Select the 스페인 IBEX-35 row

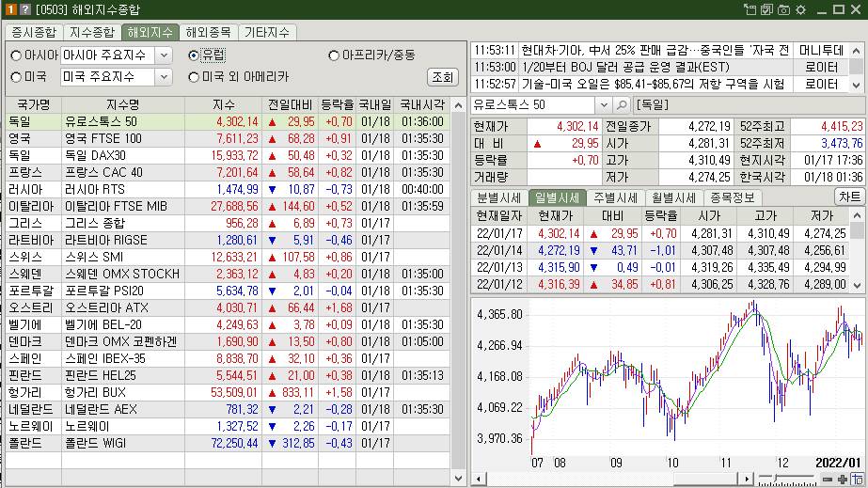tap(228, 359)
